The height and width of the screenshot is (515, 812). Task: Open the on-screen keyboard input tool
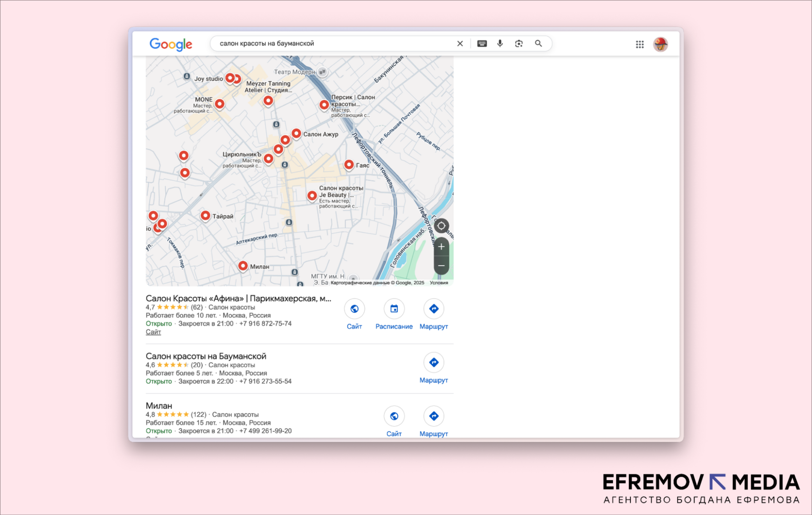click(x=482, y=44)
